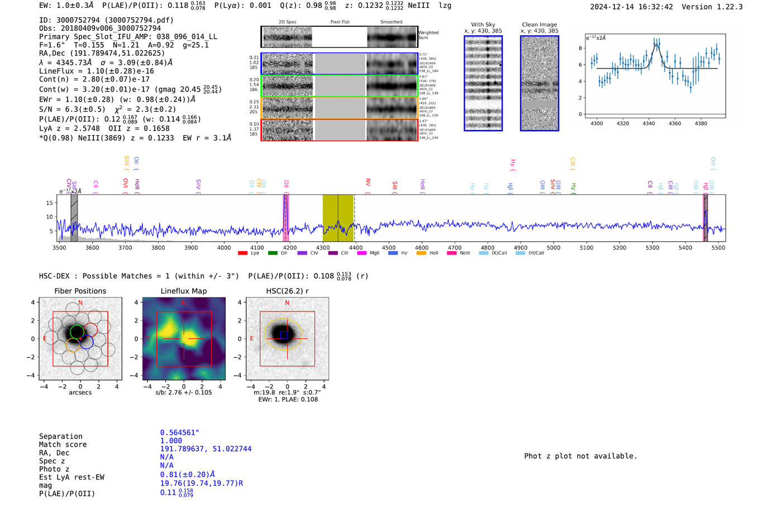Click the magenta CII label near 3610
Screen dimensions: 782x532
[96, 187]
